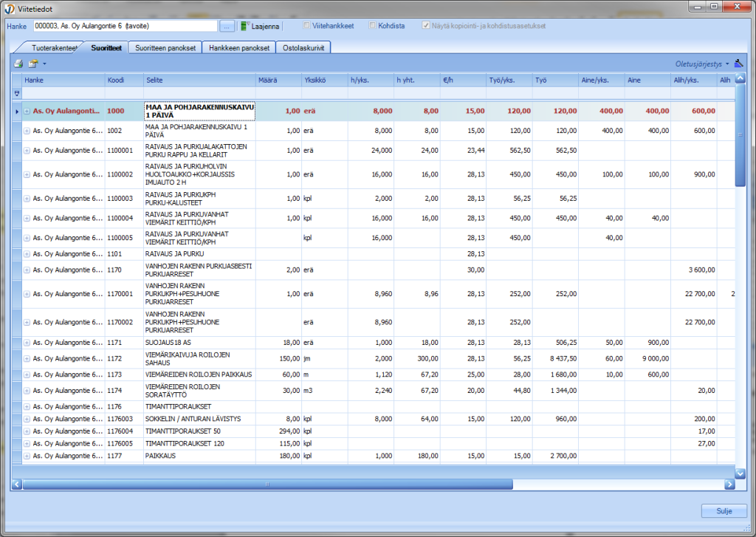This screenshot has height=537, width=756.
Task: Expand row with code 1172
Action: coord(27,359)
